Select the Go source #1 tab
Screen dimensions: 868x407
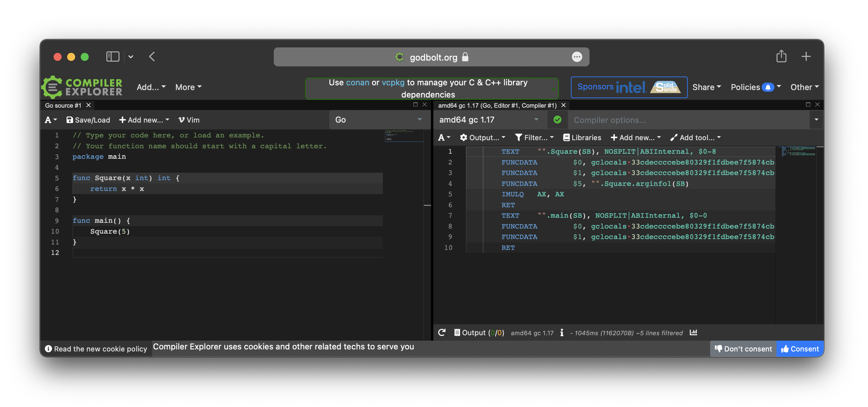[x=63, y=105]
